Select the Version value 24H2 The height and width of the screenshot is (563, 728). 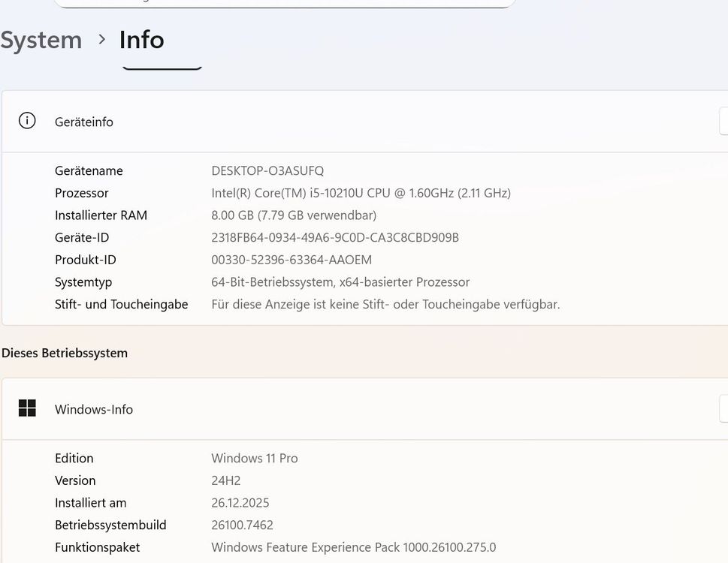coord(225,480)
